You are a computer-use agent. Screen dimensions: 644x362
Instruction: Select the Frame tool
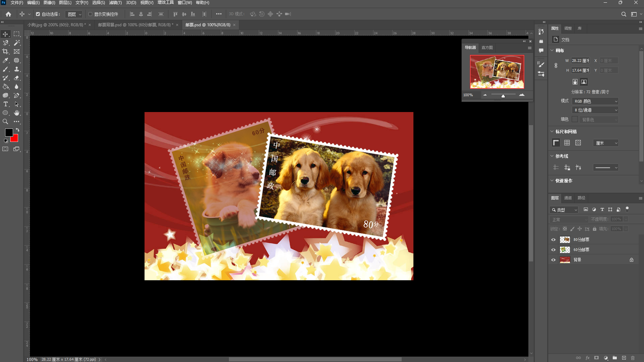(16, 51)
